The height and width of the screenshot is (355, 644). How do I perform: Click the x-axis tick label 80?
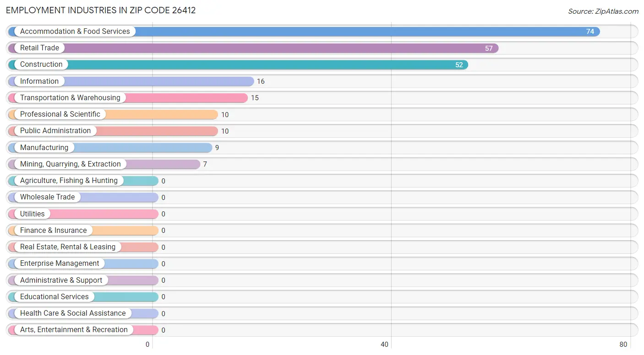pyautogui.click(x=623, y=344)
